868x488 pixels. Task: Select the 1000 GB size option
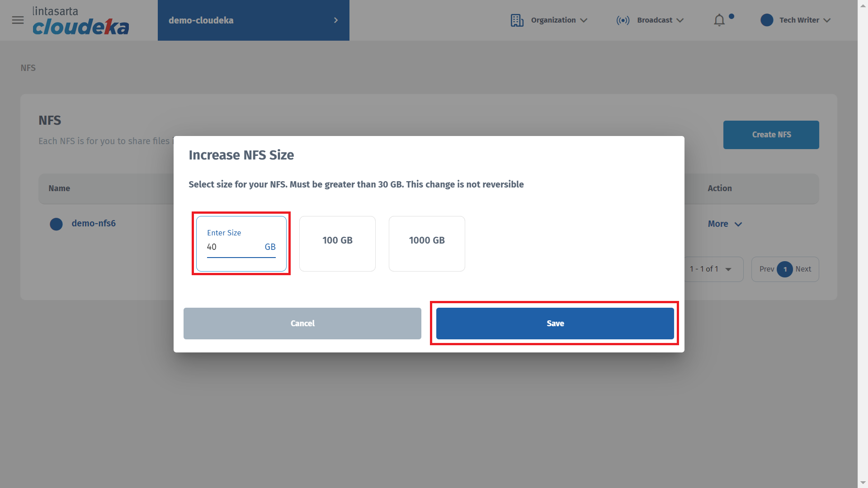[427, 244]
